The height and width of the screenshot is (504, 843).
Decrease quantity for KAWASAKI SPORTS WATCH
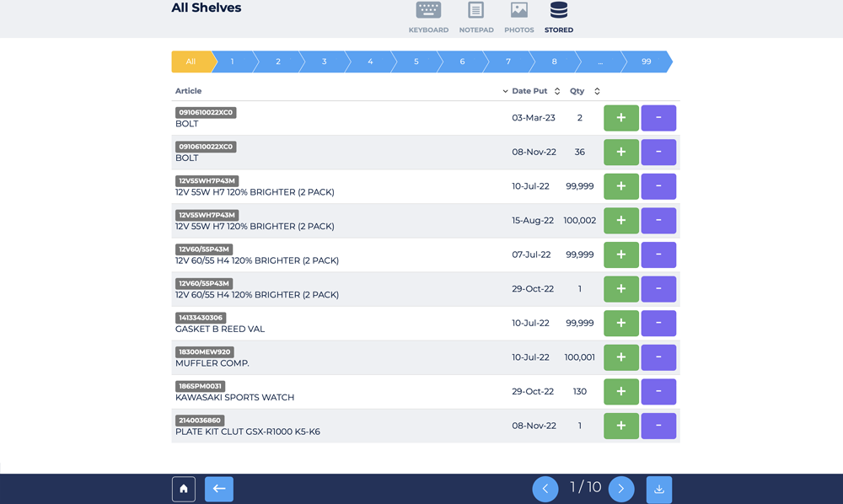[658, 392]
